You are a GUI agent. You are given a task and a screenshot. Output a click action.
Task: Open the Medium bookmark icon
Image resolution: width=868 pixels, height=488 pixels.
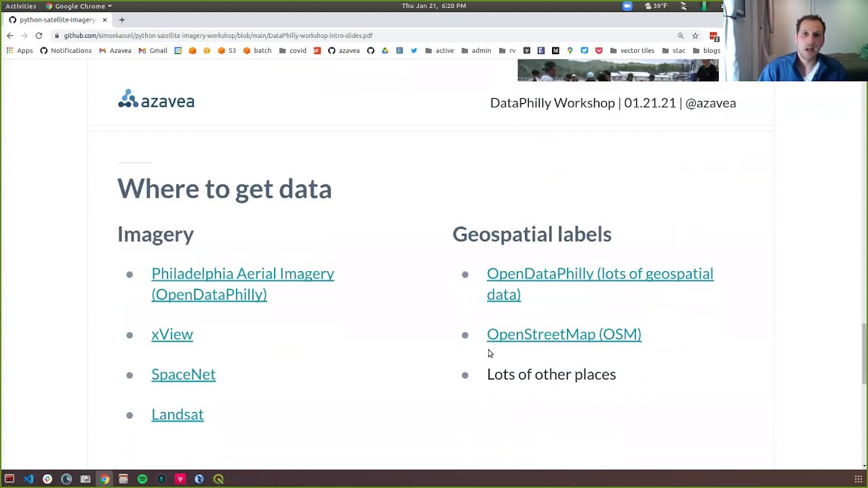coord(555,50)
